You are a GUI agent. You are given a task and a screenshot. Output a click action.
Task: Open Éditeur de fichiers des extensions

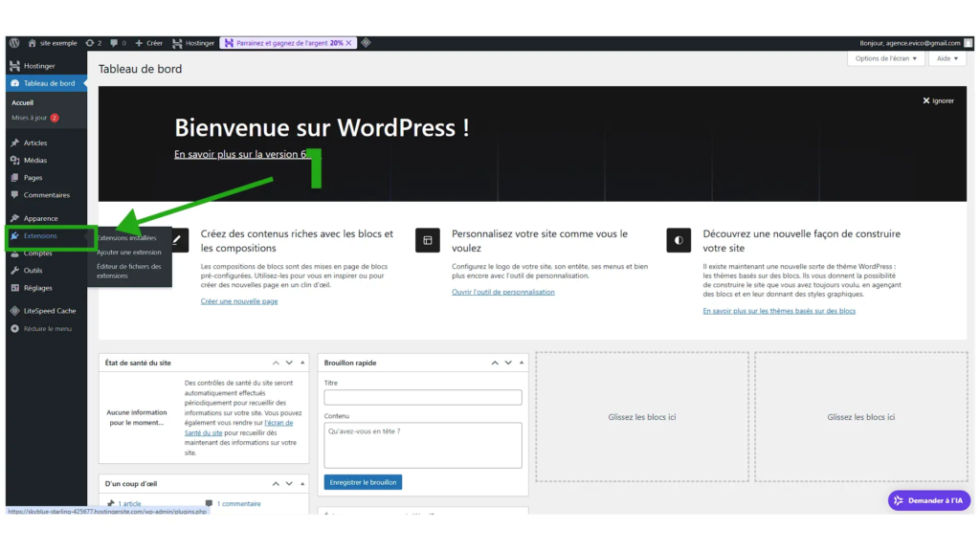129,271
